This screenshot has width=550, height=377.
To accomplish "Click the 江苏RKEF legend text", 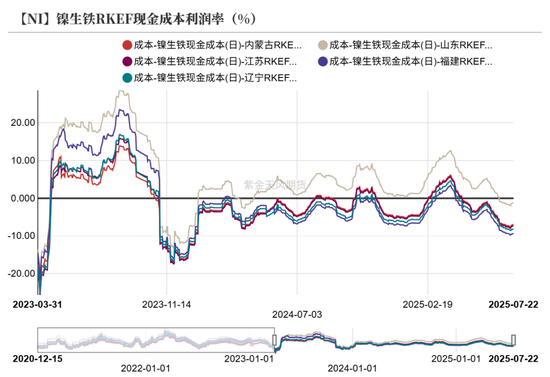I will 215,62.
